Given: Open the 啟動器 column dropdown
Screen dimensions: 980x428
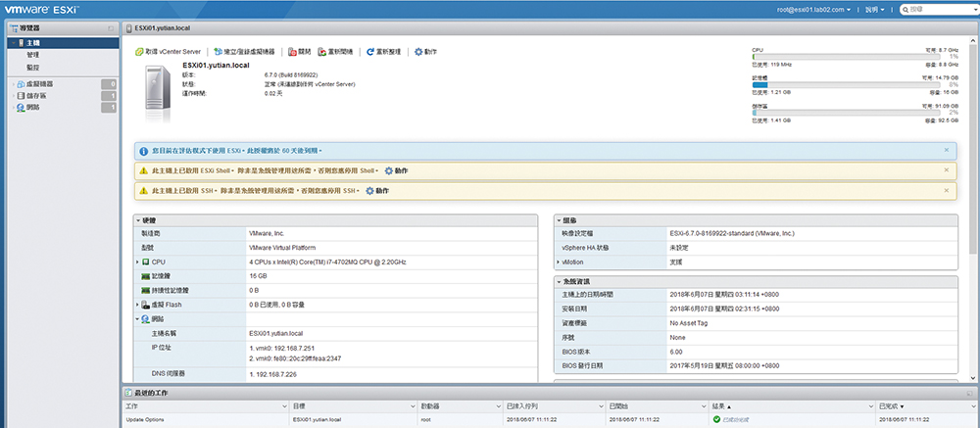Looking at the screenshot, I should point(498,406).
